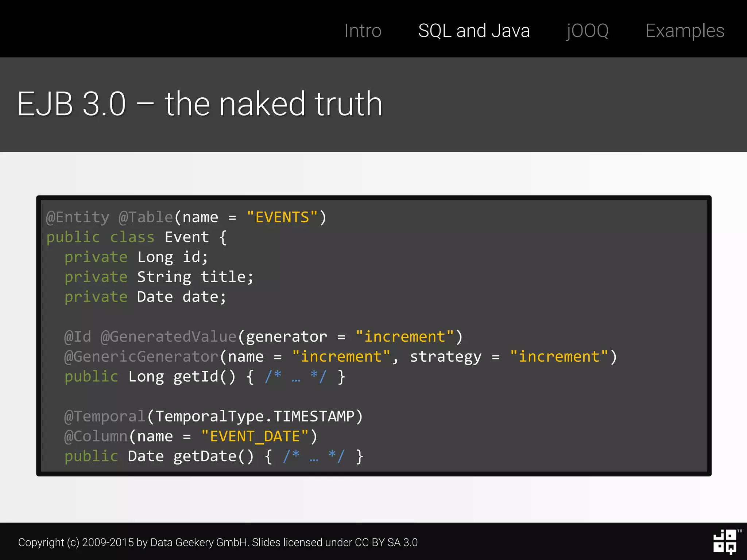The height and width of the screenshot is (560, 747).
Task: Click the jOOQ logo icon
Action: pos(725,542)
